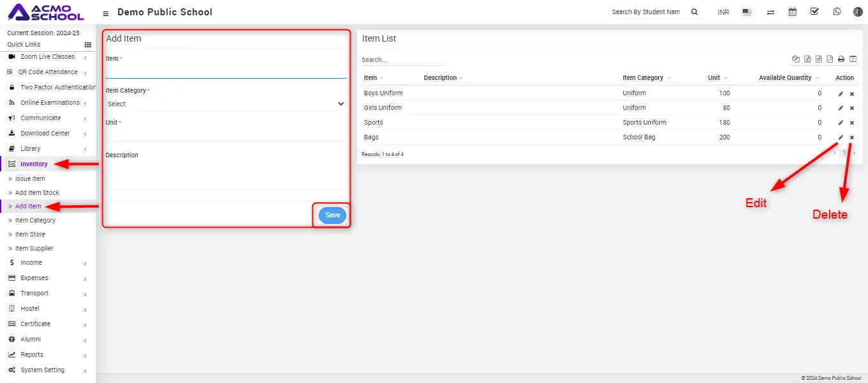Sort the table by Unit column

click(714, 78)
